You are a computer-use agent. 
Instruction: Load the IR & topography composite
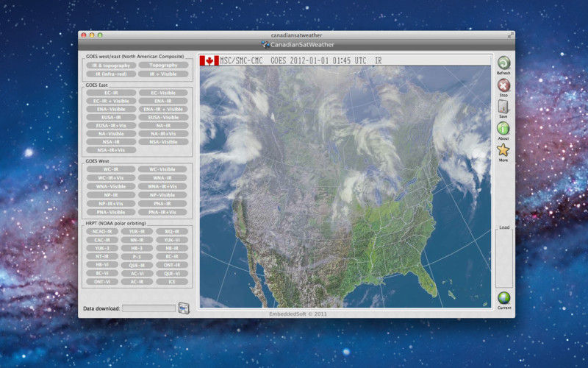tap(111, 66)
